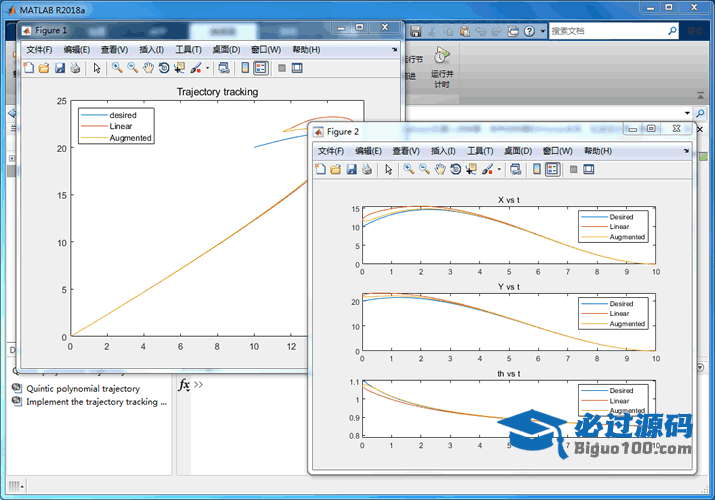Click the legend box in Trajectory tracking plot
This screenshot has width=715, height=500.
point(116,126)
